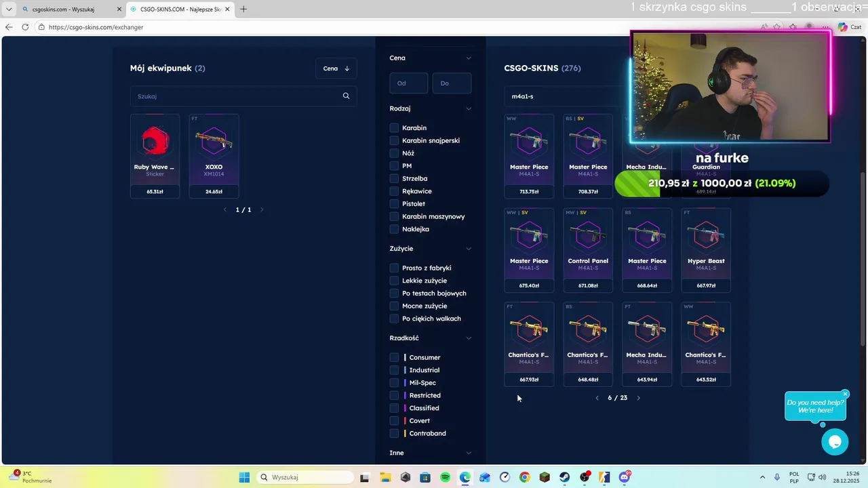Open volume control in system tray
This screenshot has height=488, width=868.
tap(823, 477)
